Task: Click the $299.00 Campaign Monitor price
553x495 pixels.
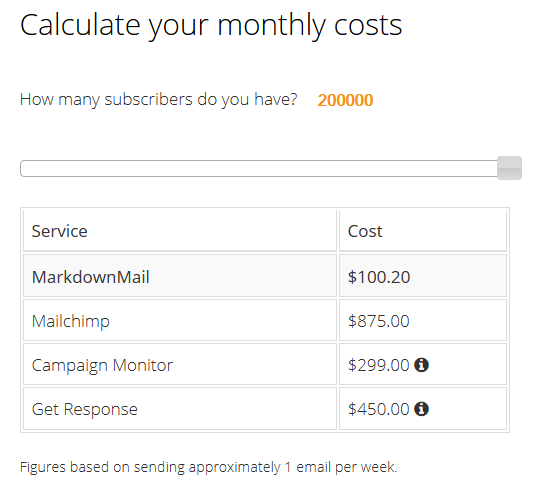Action: pos(378,365)
